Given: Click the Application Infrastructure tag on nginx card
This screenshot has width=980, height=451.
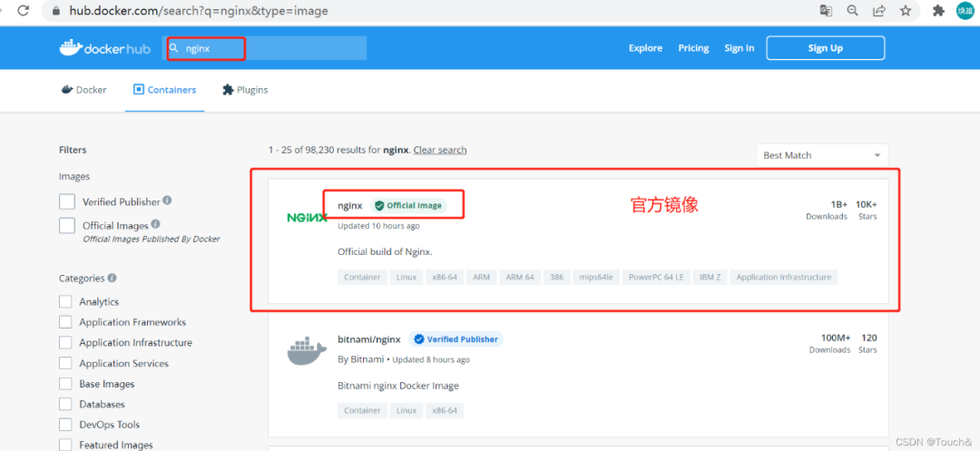Looking at the screenshot, I should [784, 277].
